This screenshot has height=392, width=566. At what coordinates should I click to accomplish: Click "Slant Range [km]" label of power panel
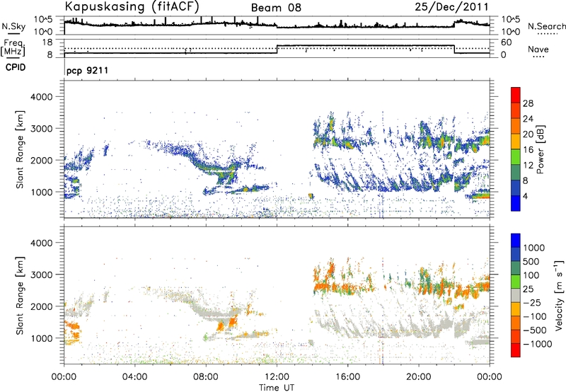point(20,149)
